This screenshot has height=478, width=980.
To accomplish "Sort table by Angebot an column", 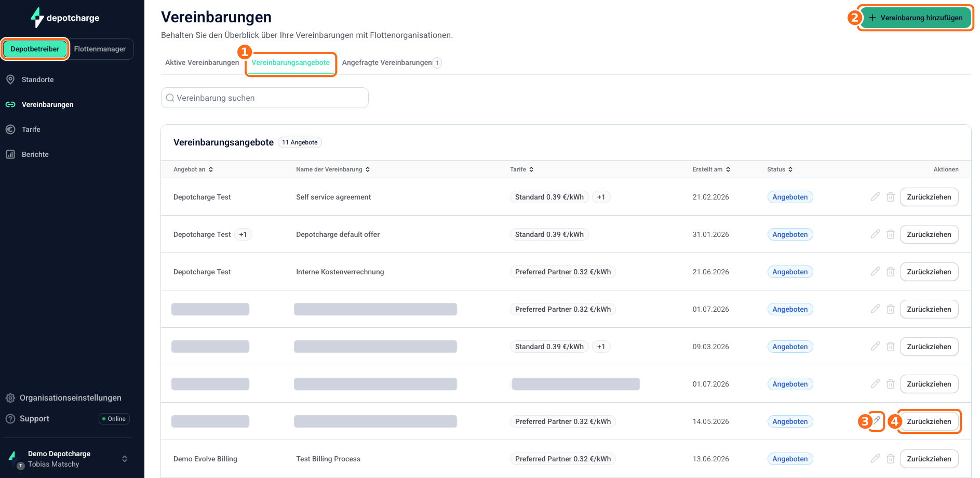I will pyautogui.click(x=193, y=169).
